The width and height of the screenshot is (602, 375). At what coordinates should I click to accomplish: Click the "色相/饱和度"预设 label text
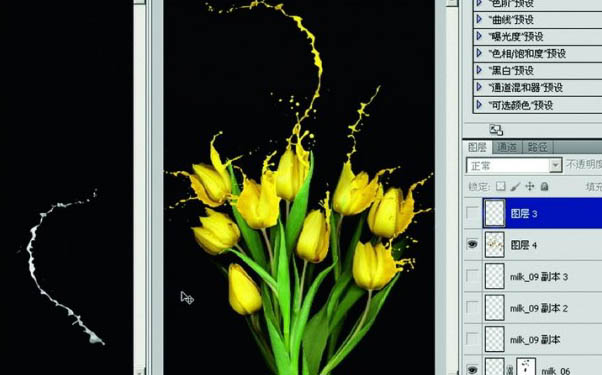(527, 53)
